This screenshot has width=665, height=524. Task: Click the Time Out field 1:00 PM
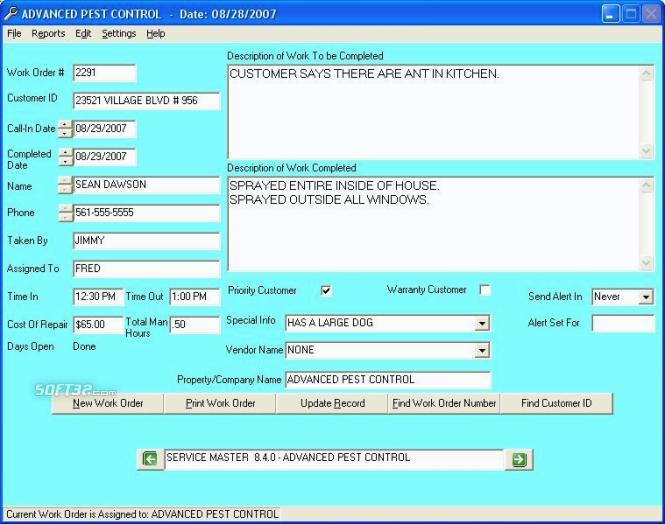(x=195, y=297)
